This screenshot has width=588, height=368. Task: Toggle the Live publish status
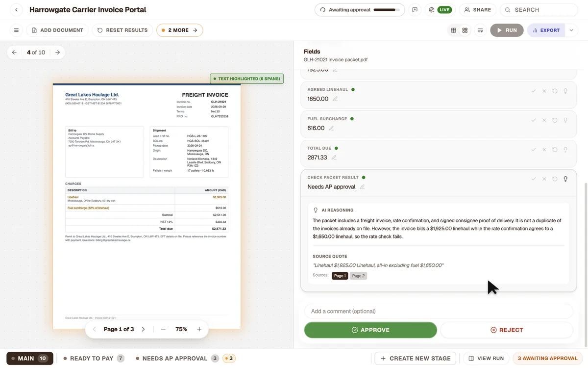(x=440, y=10)
